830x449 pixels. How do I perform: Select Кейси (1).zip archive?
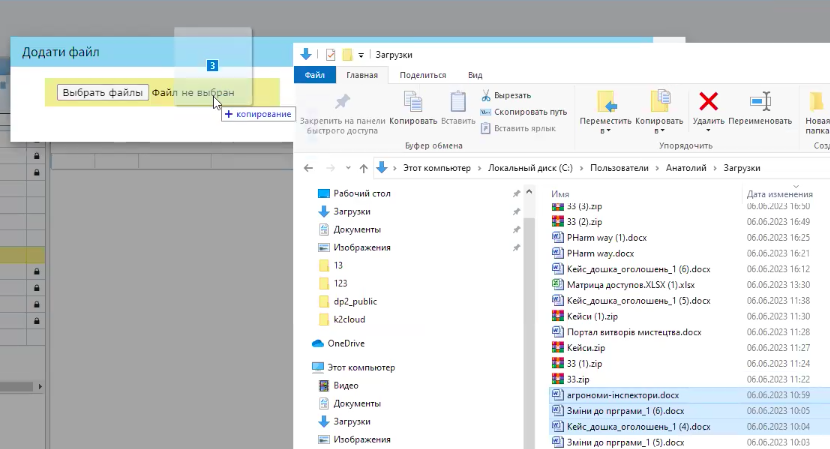592,317
